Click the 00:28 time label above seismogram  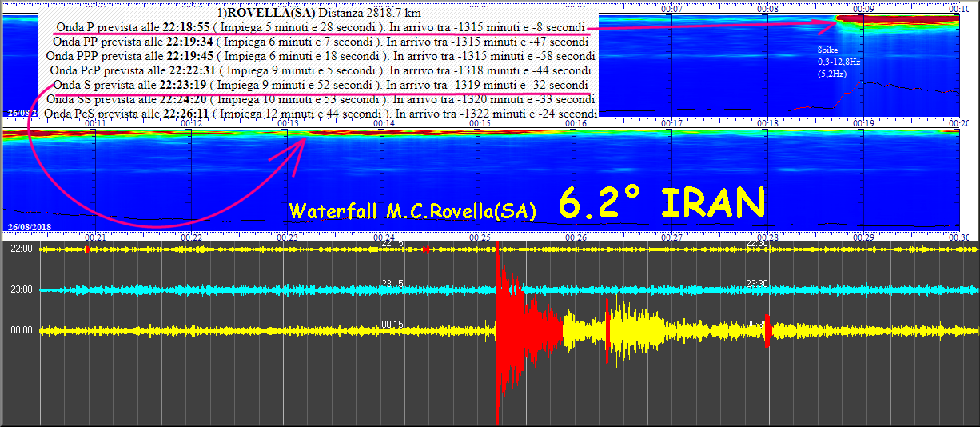click(x=768, y=237)
